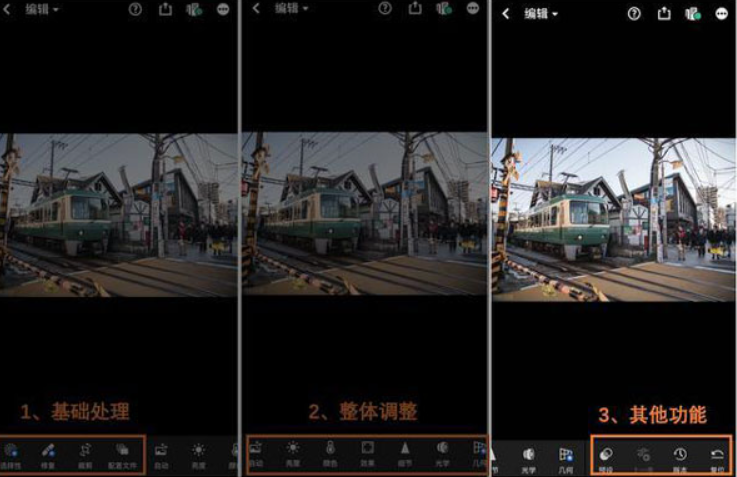The image size is (737, 477).
Task: Open the 颜色 color panel in the 整体调整 screen
Action: pyautogui.click(x=330, y=454)
